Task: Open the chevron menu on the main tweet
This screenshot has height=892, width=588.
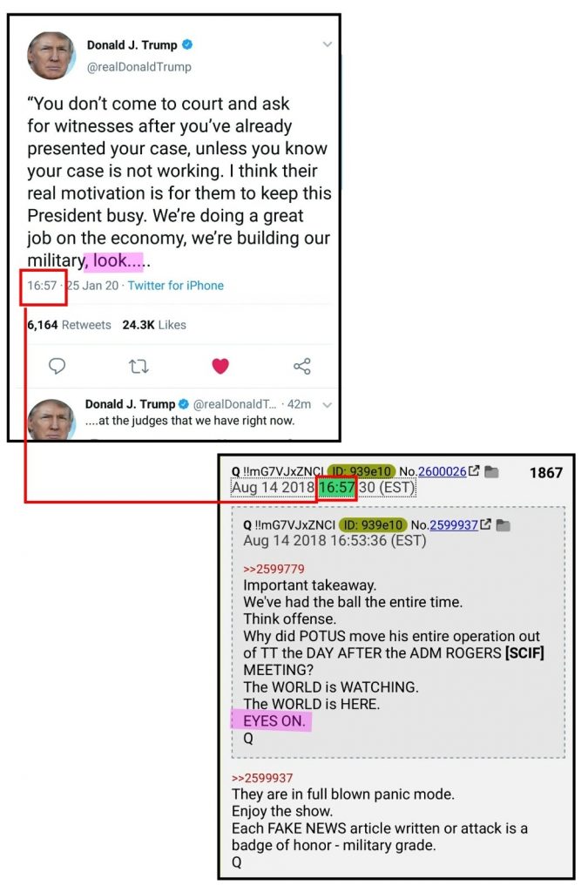Action: [x=327, y=44]
